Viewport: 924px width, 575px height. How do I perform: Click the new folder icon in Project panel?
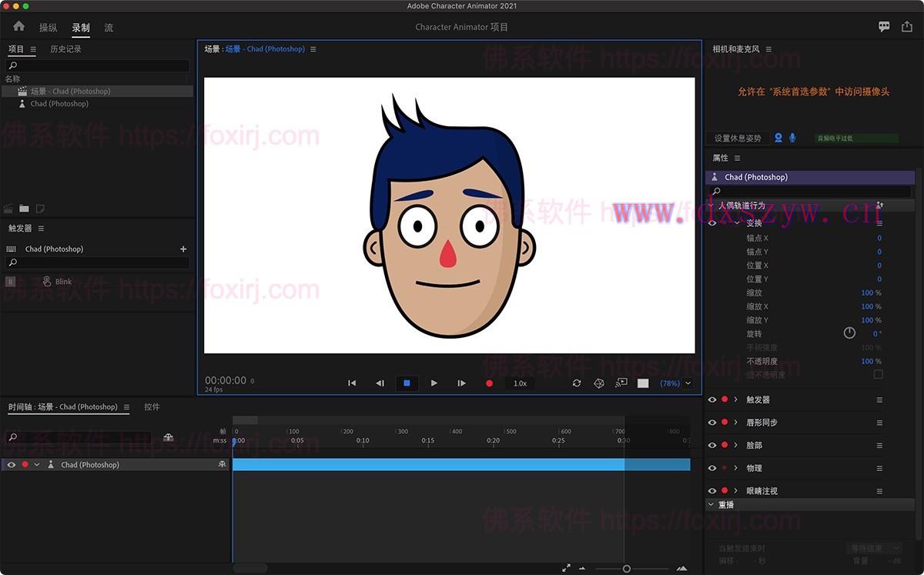pos(25,209)
